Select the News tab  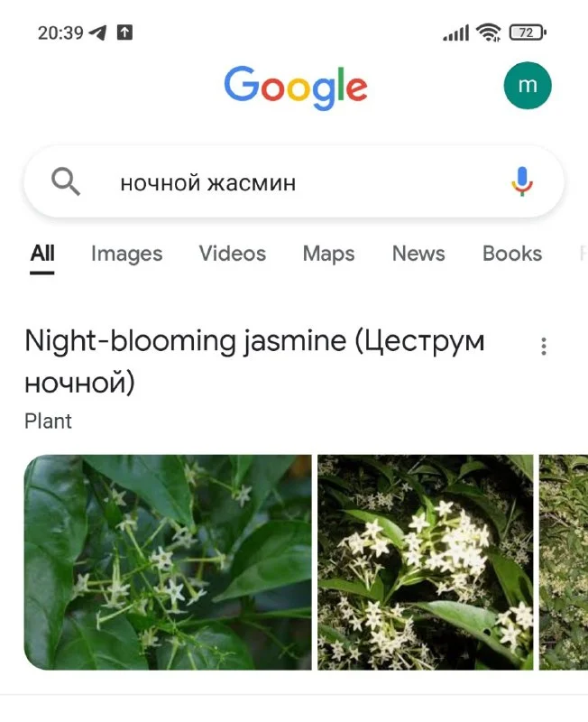[418, 254]
